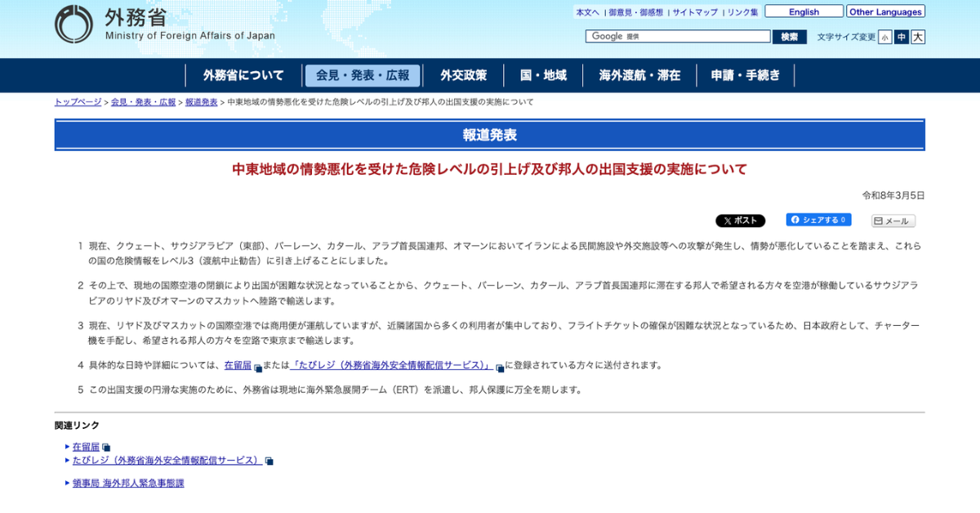980x513 pixels.
Task: Open the 外務省について menu
Action: [243, 75]
